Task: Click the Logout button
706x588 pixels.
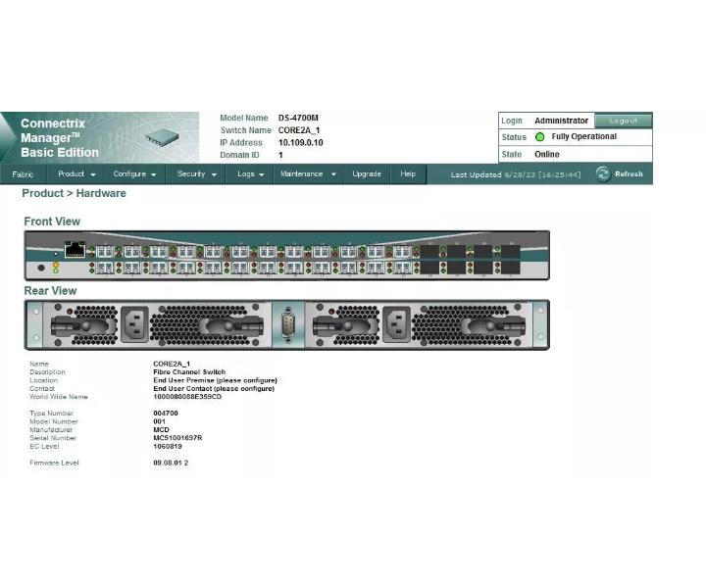Action: point(624,121)
